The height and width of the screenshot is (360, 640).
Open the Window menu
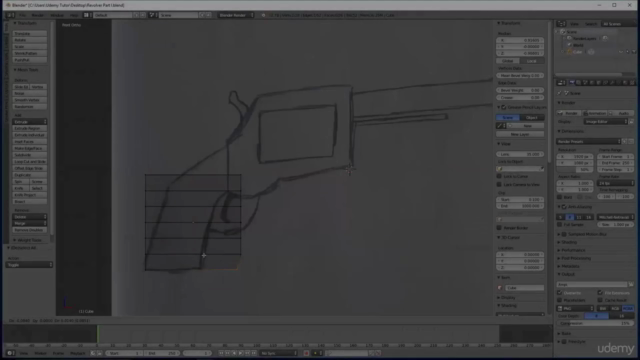pyautogui.click(x=57, y=15)
